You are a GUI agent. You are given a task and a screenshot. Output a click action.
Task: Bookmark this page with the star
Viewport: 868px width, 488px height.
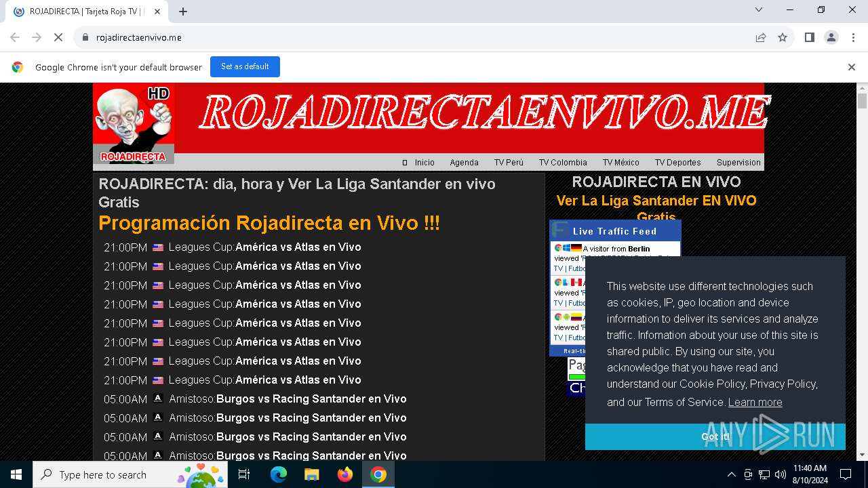click(x=783, y=38)
